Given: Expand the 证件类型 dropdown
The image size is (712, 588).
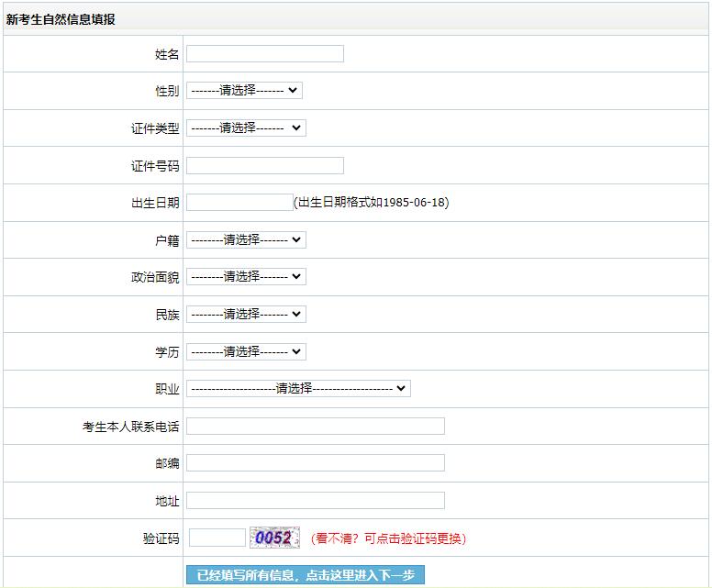Looking at the screenshot, I should click(246, 128).
